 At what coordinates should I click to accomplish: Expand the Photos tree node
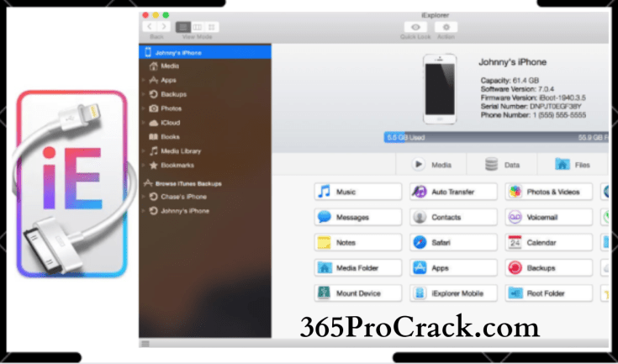pyautogui.click(x=144, y=108)
